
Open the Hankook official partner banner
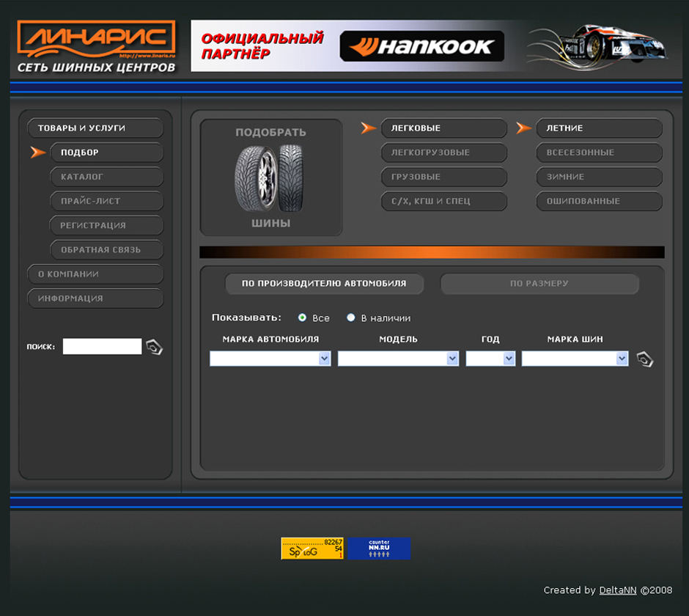[431, 45]
